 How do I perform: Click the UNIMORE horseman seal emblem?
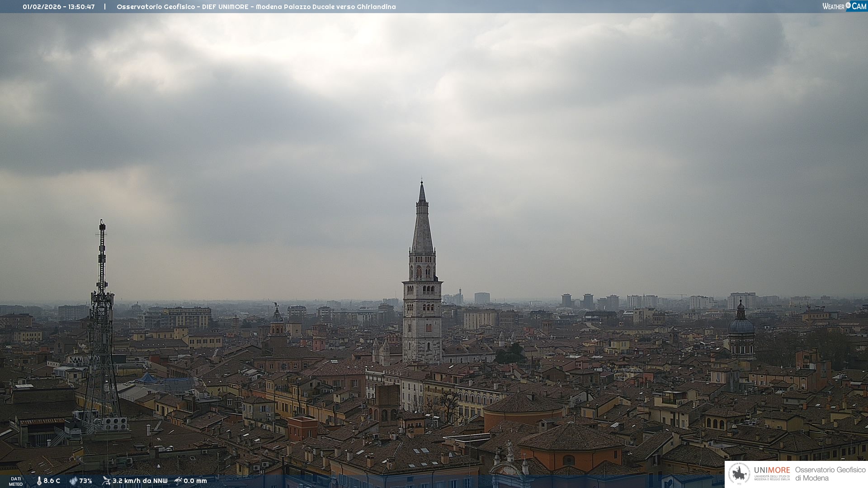[739, 474]
